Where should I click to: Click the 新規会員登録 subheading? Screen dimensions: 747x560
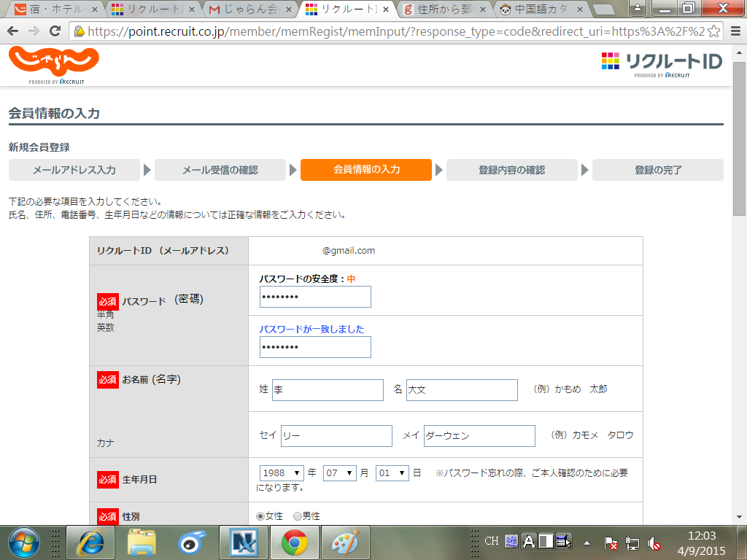pos(39,147)
